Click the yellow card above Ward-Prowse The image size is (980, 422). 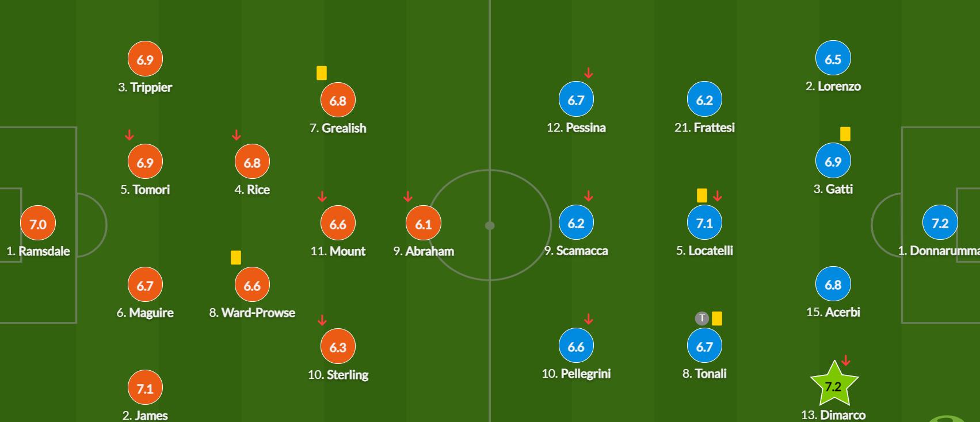[235, 258]
